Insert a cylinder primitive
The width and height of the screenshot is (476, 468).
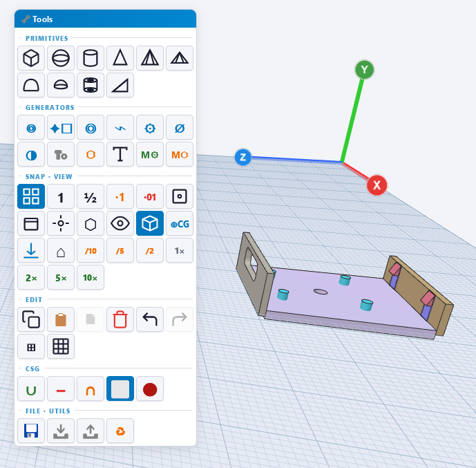pyautogui.click(x=91, y=58)
